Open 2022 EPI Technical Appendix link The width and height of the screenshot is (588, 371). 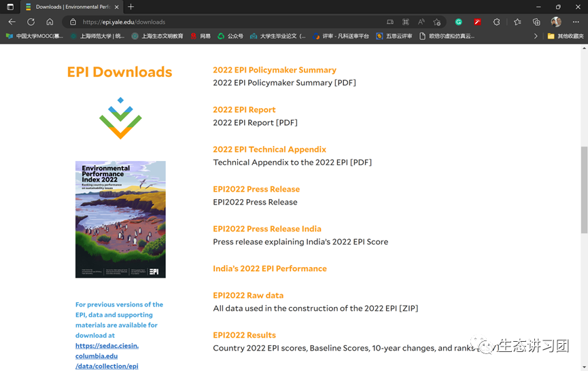[270, 149]
